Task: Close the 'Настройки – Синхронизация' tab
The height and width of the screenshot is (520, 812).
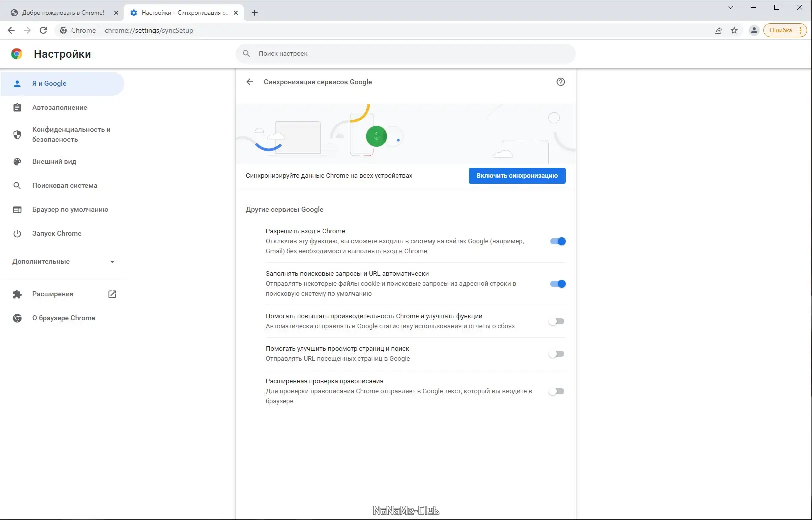Action: [x=236, y=13]
